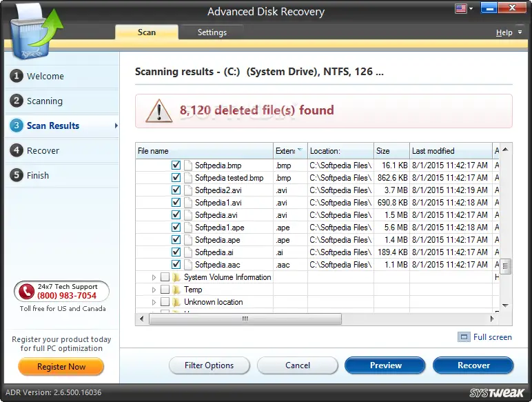
Task: Uncheck the Softpedia.ape checkbox
Action: pyautogui.click(x=176, y=240)
